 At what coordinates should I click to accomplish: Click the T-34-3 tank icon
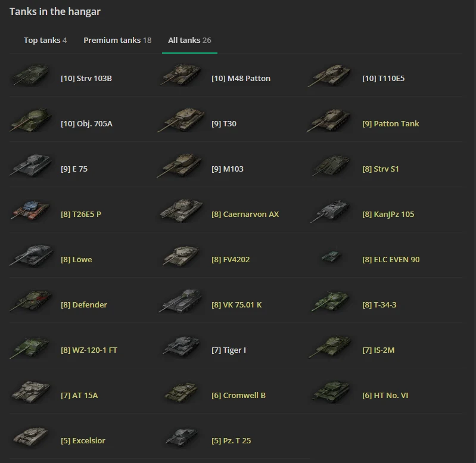330,301
